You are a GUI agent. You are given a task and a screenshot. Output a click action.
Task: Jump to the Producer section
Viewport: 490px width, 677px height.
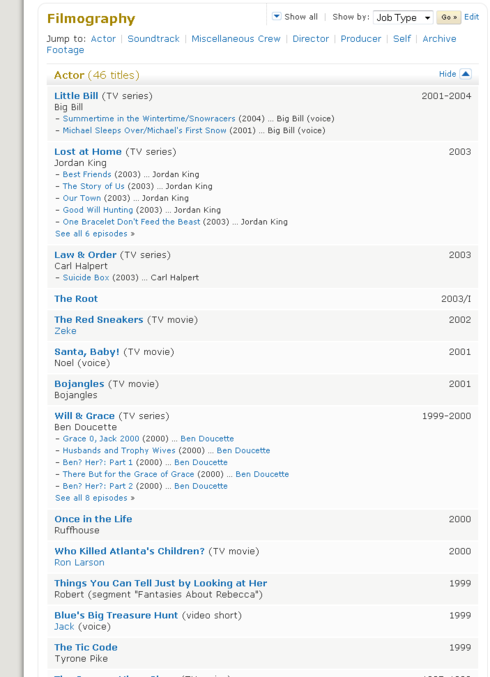pos(360,39)
